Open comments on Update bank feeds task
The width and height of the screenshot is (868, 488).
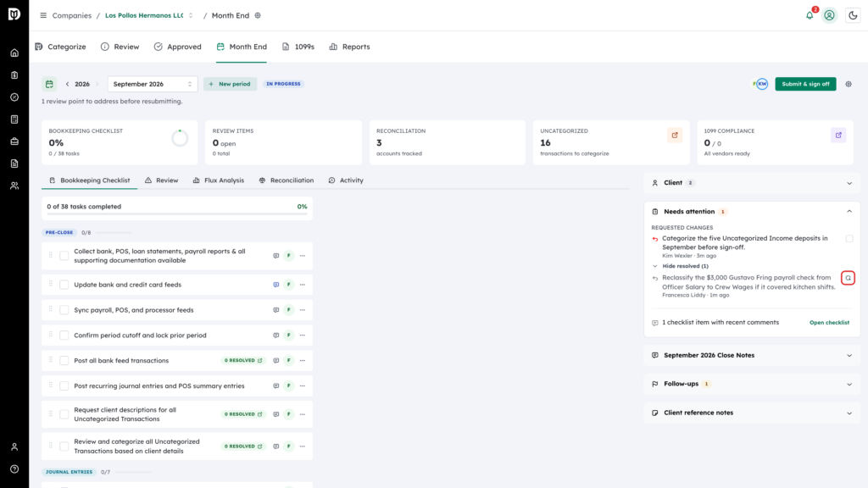tap(275, 285)
